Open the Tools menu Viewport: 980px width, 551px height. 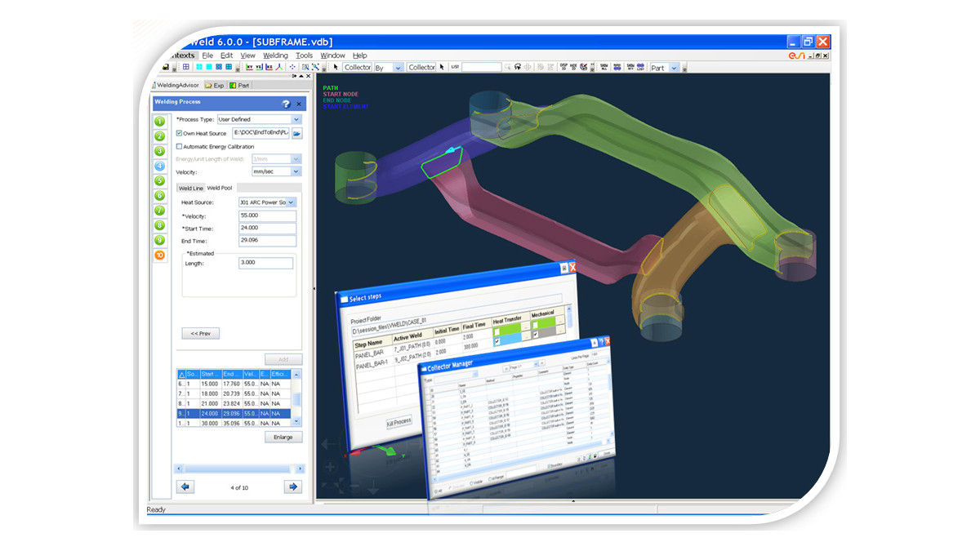pyautogui.click(x=305, y=56)
